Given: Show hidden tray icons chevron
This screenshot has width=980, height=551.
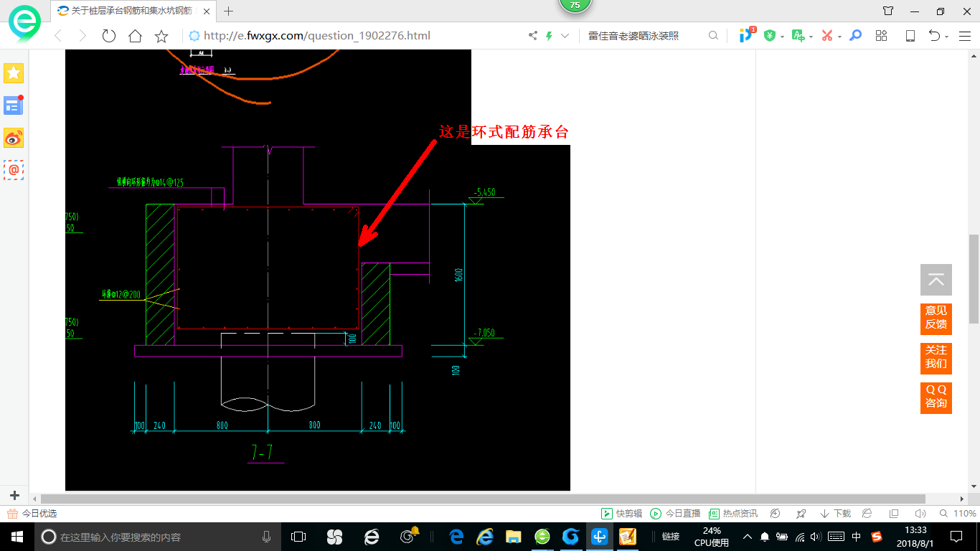Looking at the screenshot, I should tap(748, 537).
